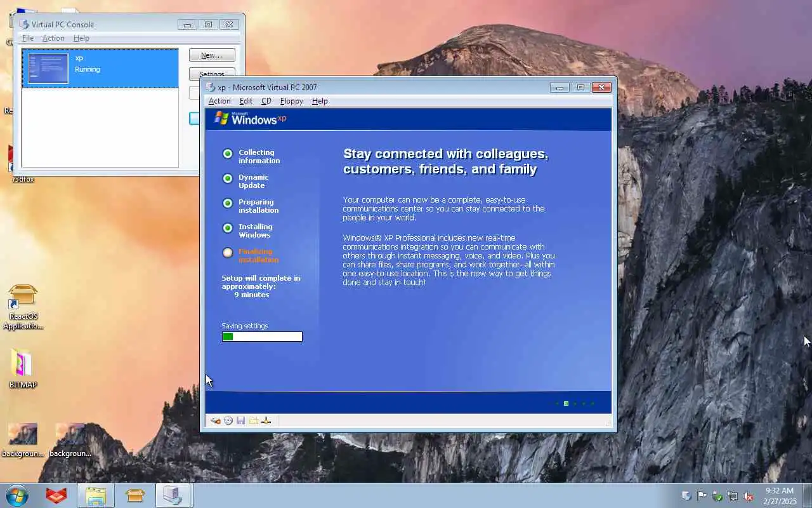Screen dimensions: 812x508
Task: Click the xp Virtual PC 2007 title bar icon
Action: [x=211, y=87]
